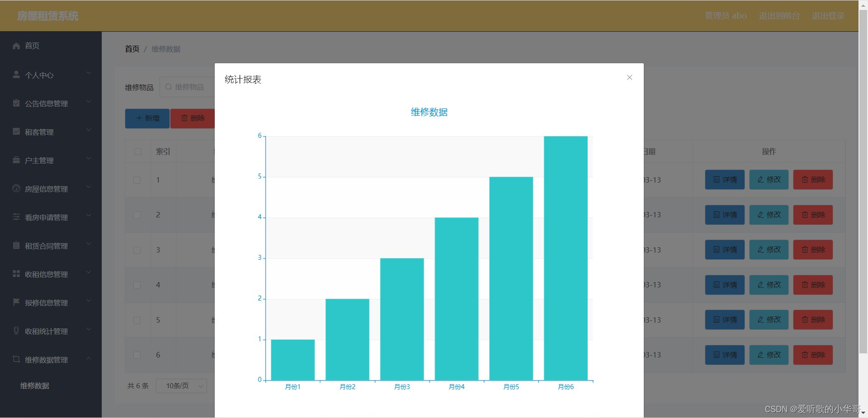Click the 新增 add button
The width and height of the screenshot is (868, 418).
[147, 118]
